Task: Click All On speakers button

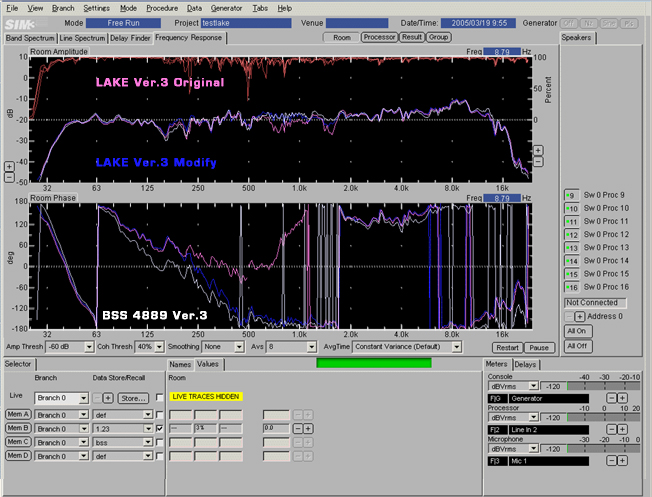Action: coord(577,331)
